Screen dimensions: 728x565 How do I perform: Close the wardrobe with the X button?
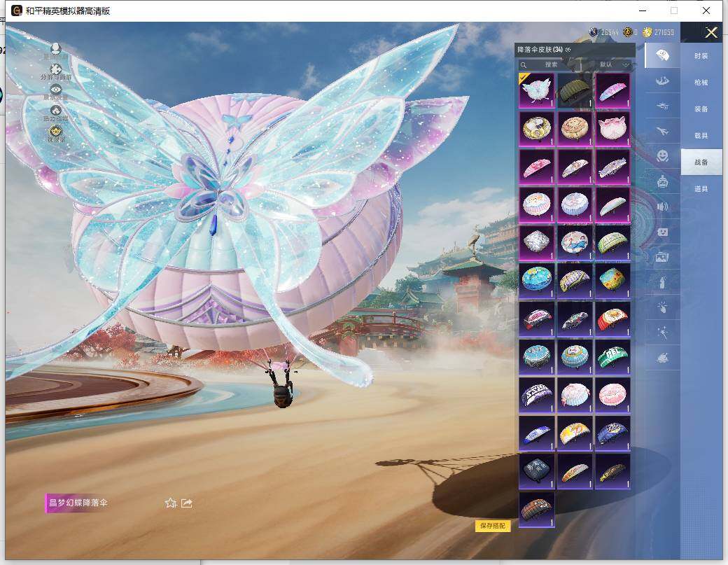711,33
